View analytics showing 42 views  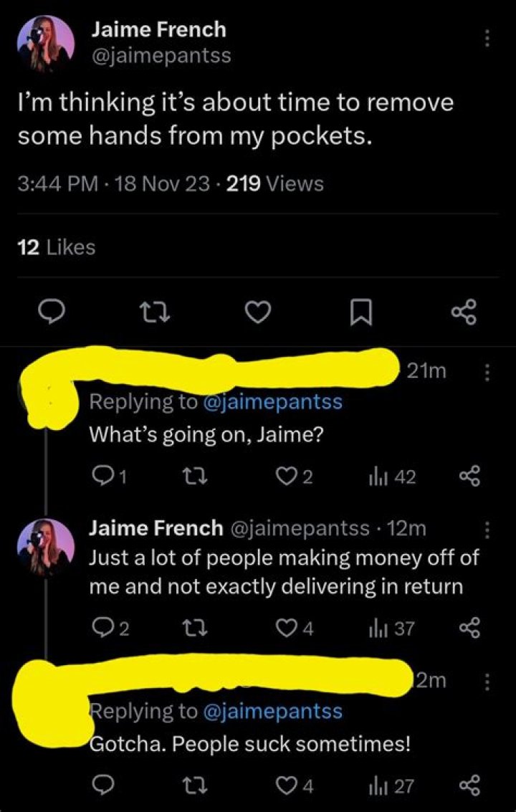pyautogui.click(x=391, y=477)
